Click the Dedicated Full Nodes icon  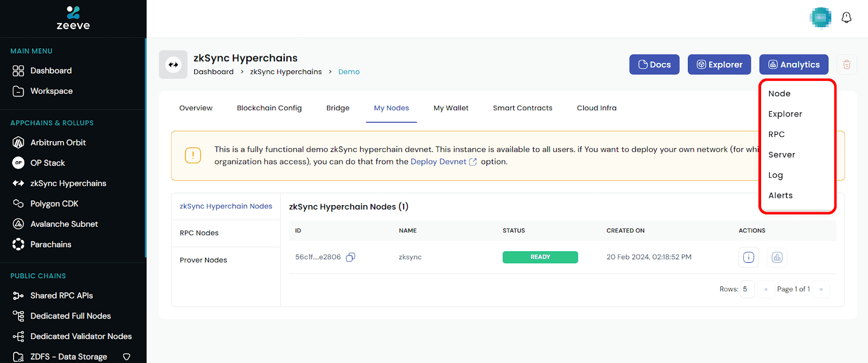(18, 316)
